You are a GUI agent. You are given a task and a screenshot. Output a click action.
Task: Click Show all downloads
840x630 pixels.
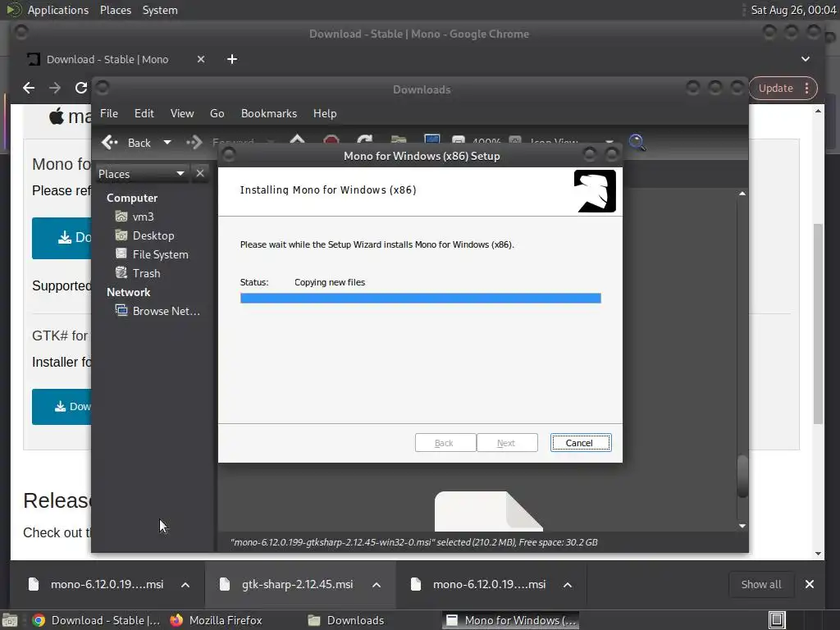point(761,584)
